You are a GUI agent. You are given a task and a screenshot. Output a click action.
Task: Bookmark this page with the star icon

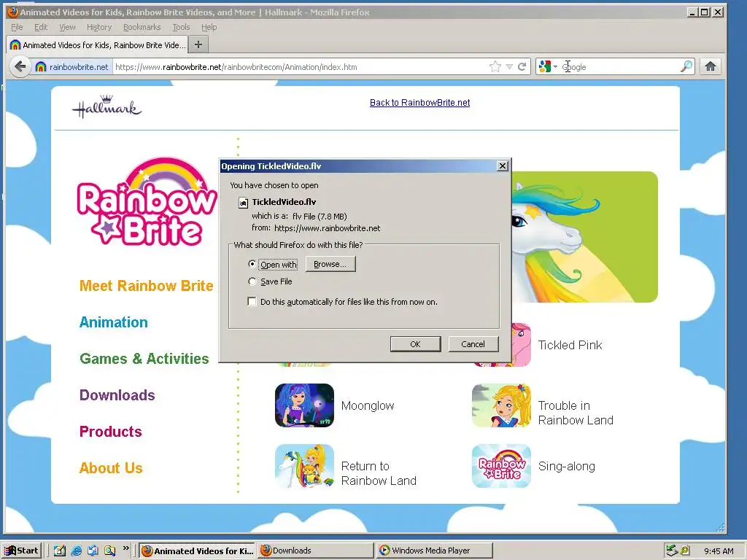coord(495,66)
